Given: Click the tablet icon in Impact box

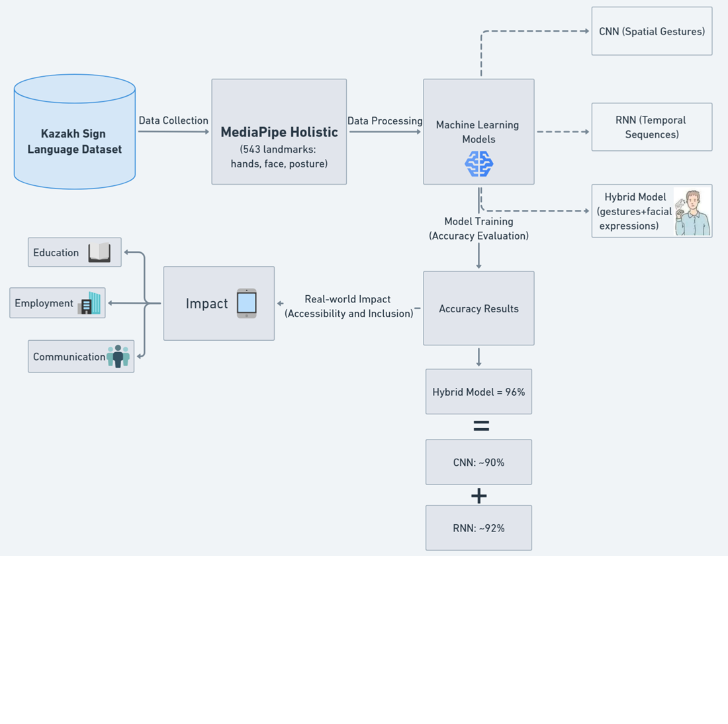Looking at the screenshot, I should point(247,303).
